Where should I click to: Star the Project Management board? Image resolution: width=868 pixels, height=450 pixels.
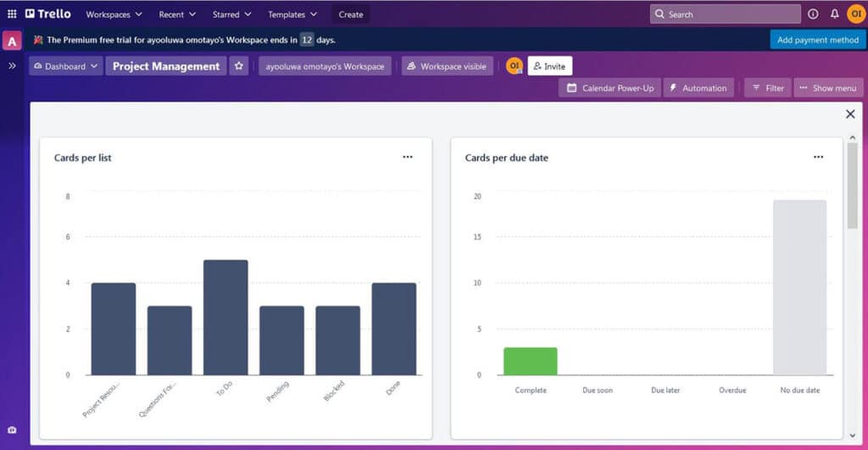coord(239,66)
